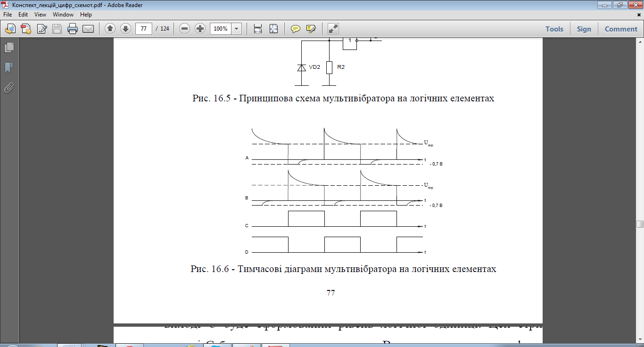644x347 pixels.
Task: Open the Edit menu
Action: [x=23, y=15]
